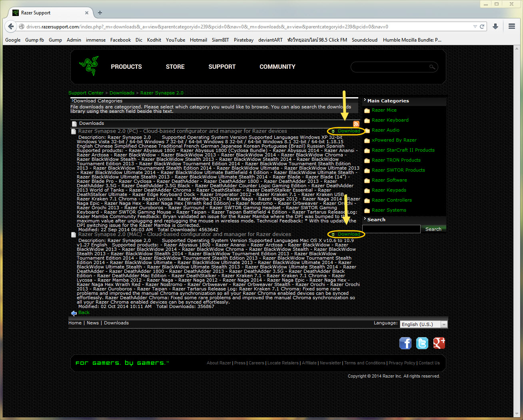Open the Razer Systems category
This screenshot has height=420, width=523.
point(389,210)
